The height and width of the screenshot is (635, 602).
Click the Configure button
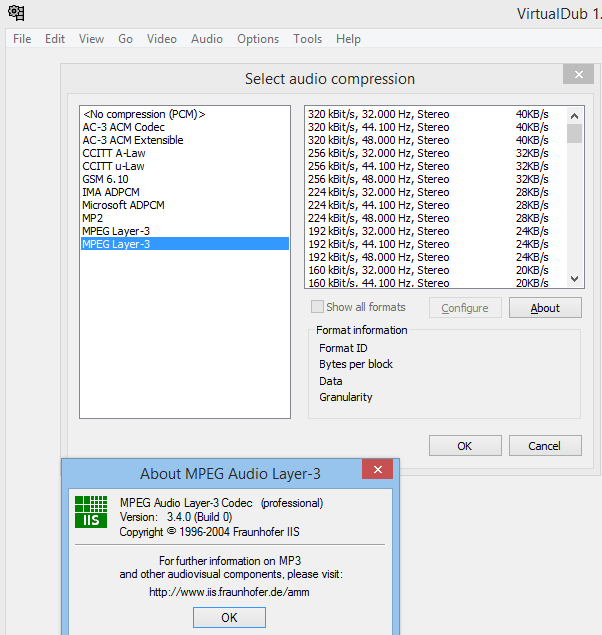pos(465,308)
